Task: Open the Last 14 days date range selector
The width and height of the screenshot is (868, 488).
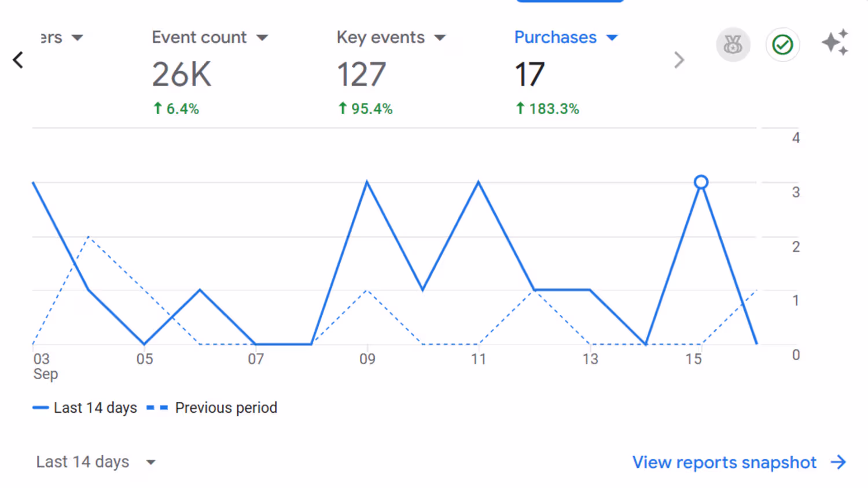Action: click(96, 462)
